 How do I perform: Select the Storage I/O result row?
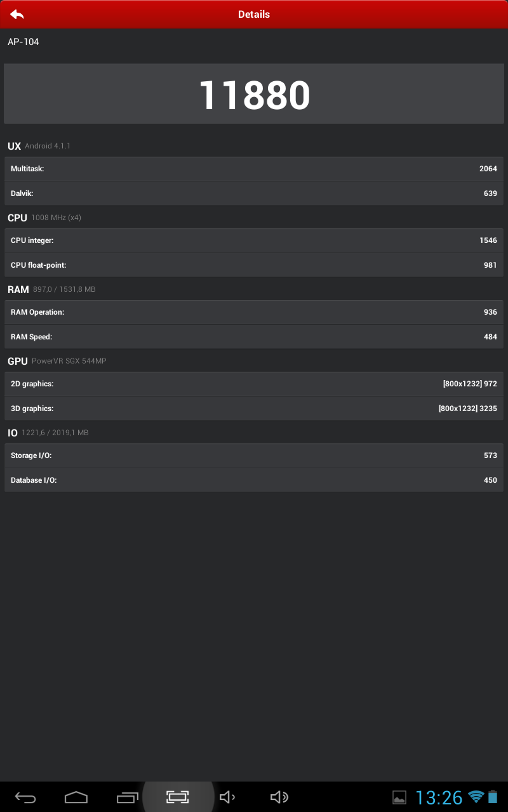254,455
